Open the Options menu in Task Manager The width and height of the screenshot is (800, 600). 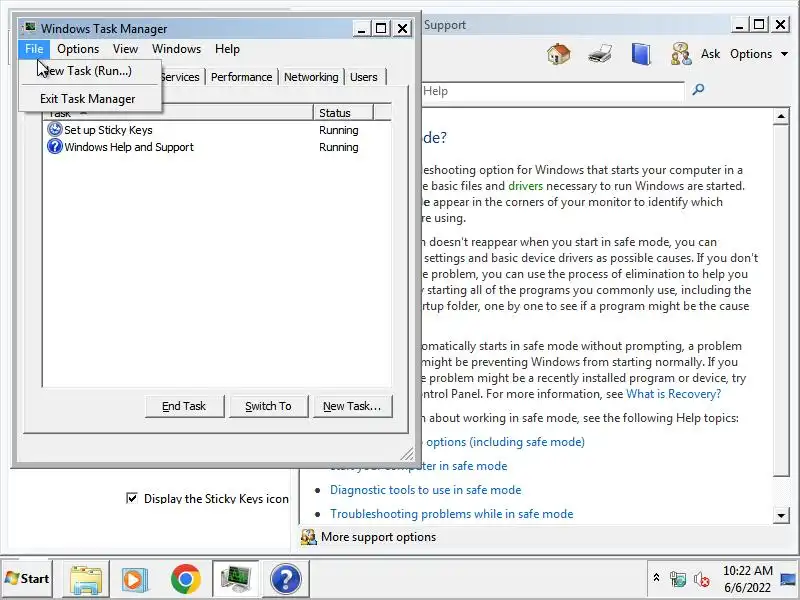coord(78,49)
